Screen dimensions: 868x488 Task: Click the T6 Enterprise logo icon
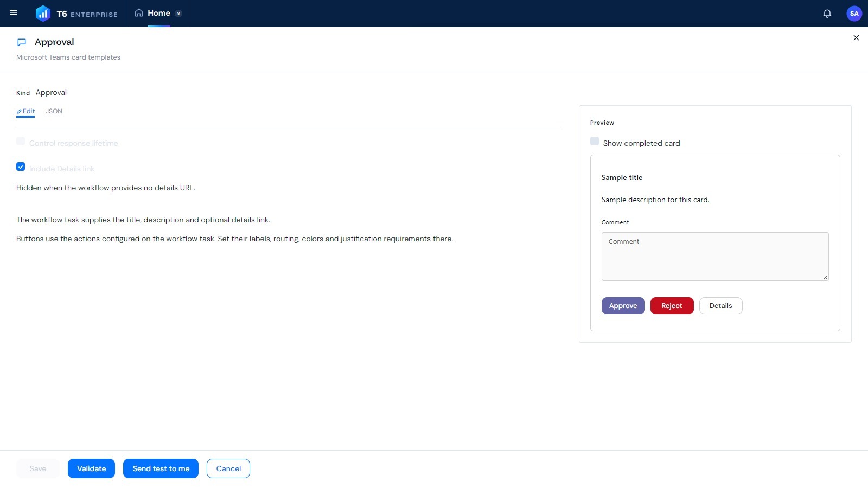click(43, 14)
